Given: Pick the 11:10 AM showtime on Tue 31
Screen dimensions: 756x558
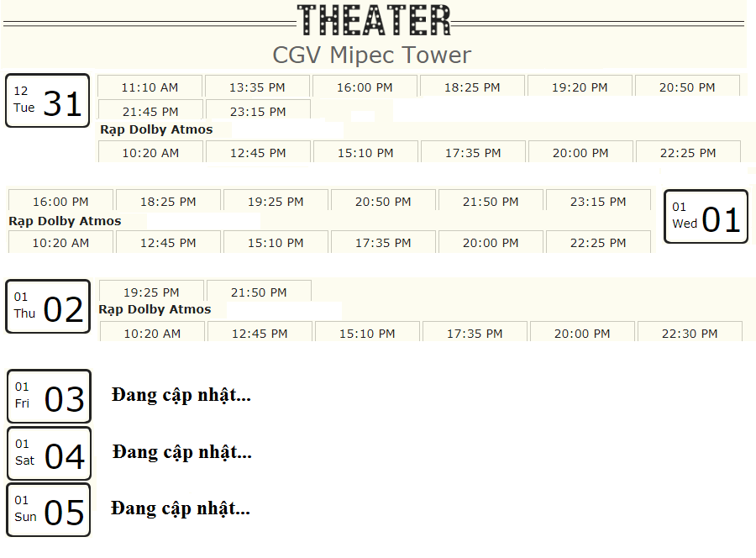Looking at the screenshot, I should (x=150, y=87).
